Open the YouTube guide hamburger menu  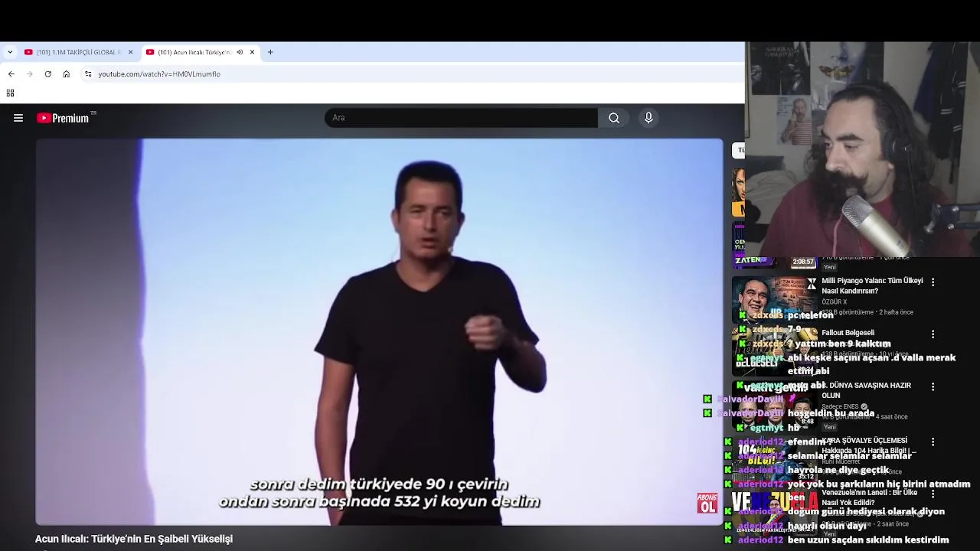(x=18, y=118)
